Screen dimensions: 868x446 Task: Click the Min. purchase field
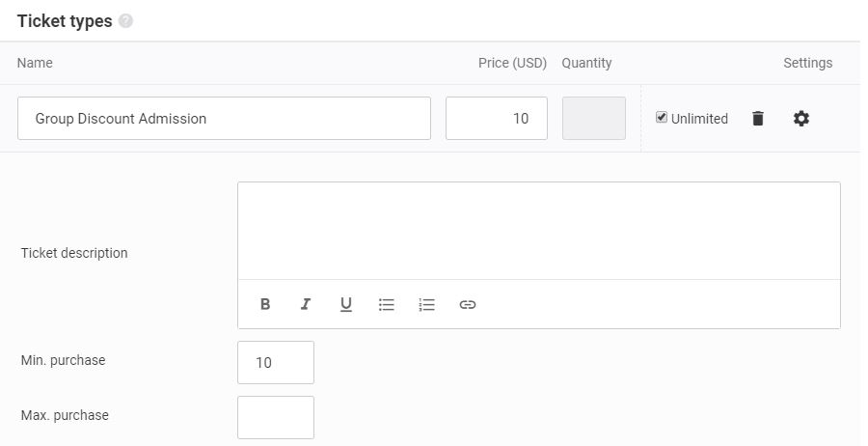pyautogui.click(x=276, y=362)
